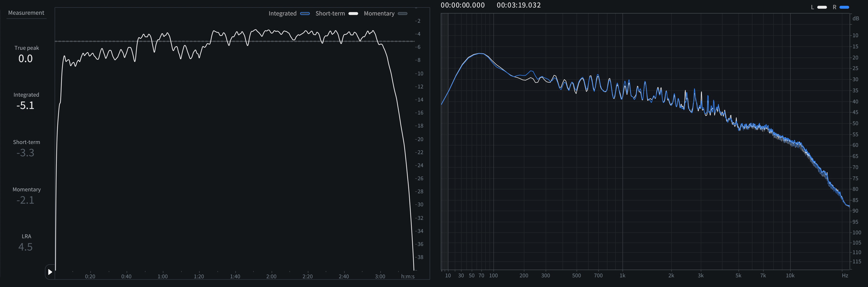Toggle the Integrated legend swatch

[305, 14]
